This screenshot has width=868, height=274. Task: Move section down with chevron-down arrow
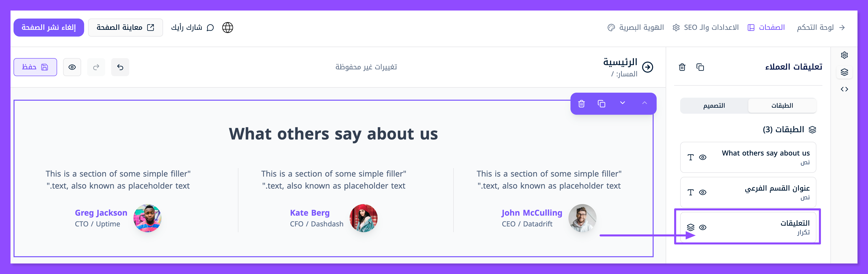(x=622, y=103)
